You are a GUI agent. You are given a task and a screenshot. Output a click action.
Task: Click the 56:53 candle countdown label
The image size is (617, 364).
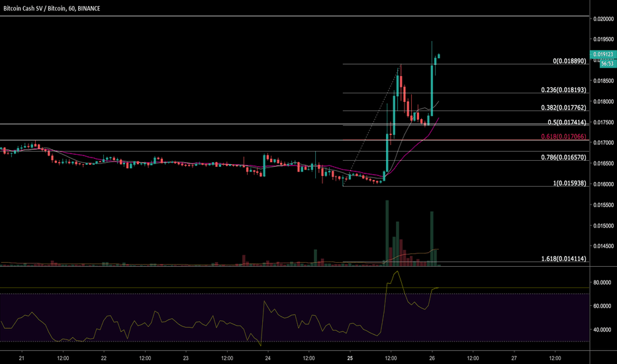pos(608,64)
